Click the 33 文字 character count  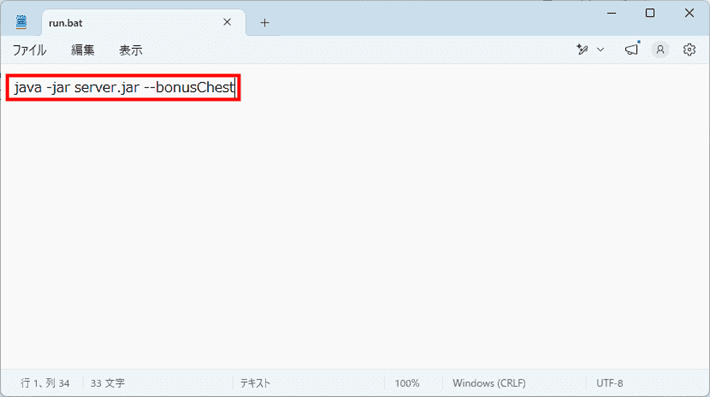coord(107,383)
